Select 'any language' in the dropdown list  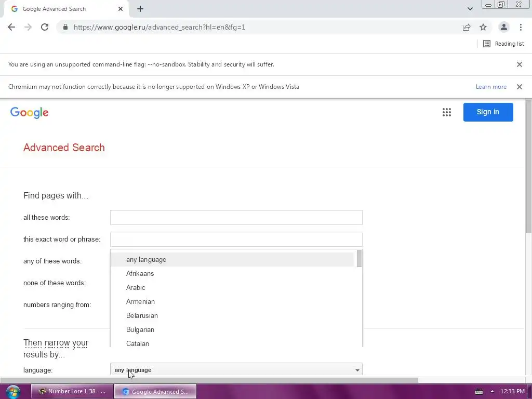232,260
